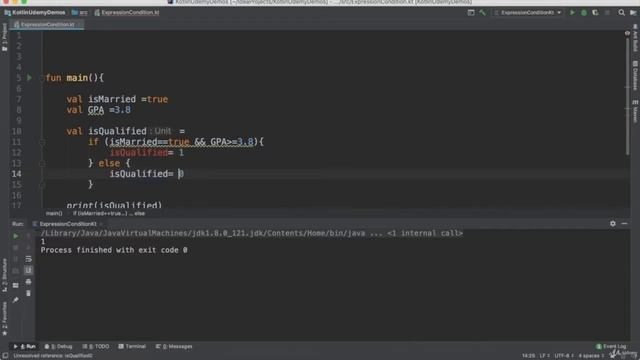The height and width of the screenshot is (360, 640).
Task: Click 'Process finished with exit code 0' console text
Action: coord(114,250)
